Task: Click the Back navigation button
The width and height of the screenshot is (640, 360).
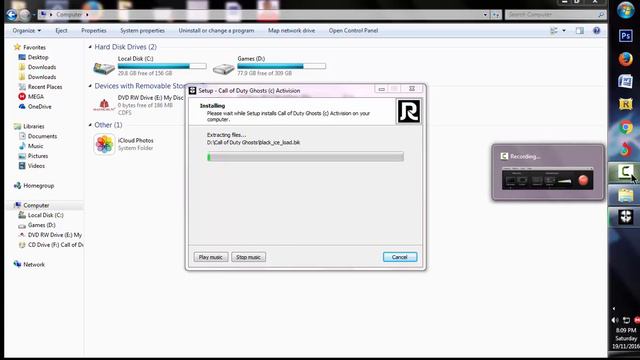Action: pos(11,15)
